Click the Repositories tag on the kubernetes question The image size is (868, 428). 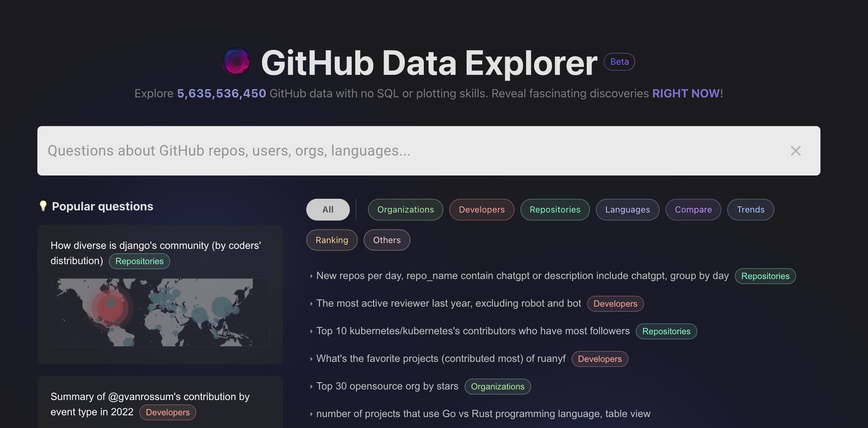[666, 331]
